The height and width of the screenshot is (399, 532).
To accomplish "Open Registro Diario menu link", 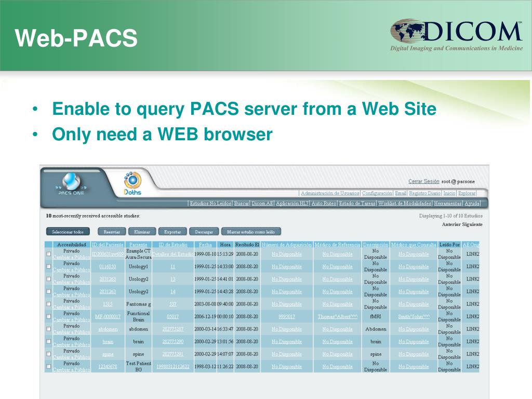I will [x=424, y=193].
